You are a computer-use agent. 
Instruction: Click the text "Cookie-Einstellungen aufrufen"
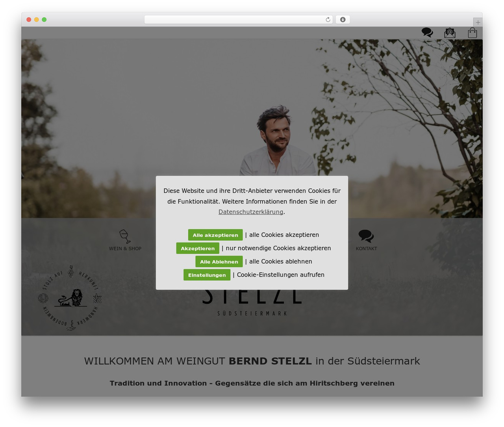pyautogui.click(x=281, y=275)
